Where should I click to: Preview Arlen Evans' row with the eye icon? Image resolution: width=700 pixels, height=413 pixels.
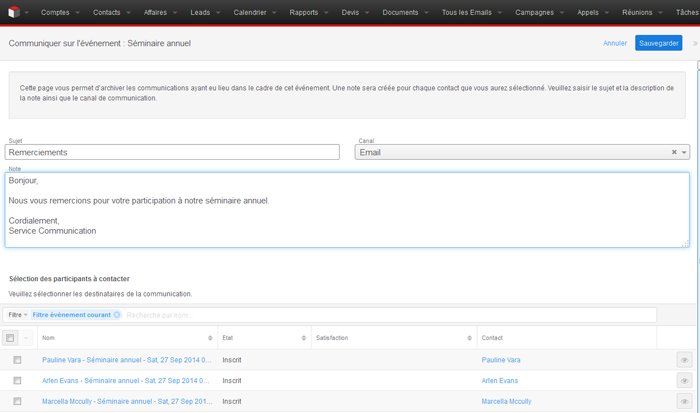point(684,380)
